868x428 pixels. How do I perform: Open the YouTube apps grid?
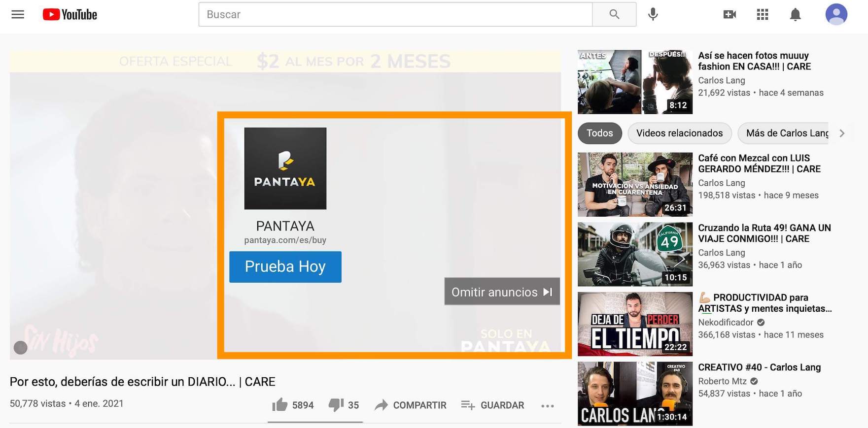pyautogui.click(x=763, y=14)
